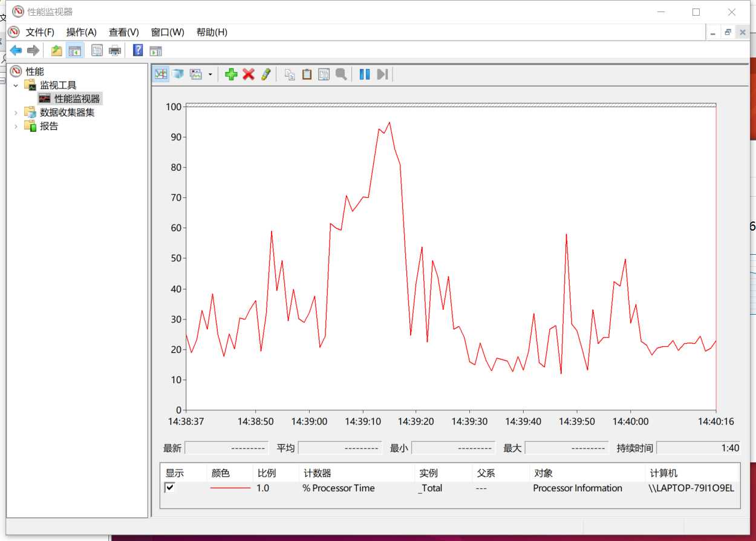Screen dimensions: 756x541
Task: Click the Up one level folder icon
Action: 56,51
